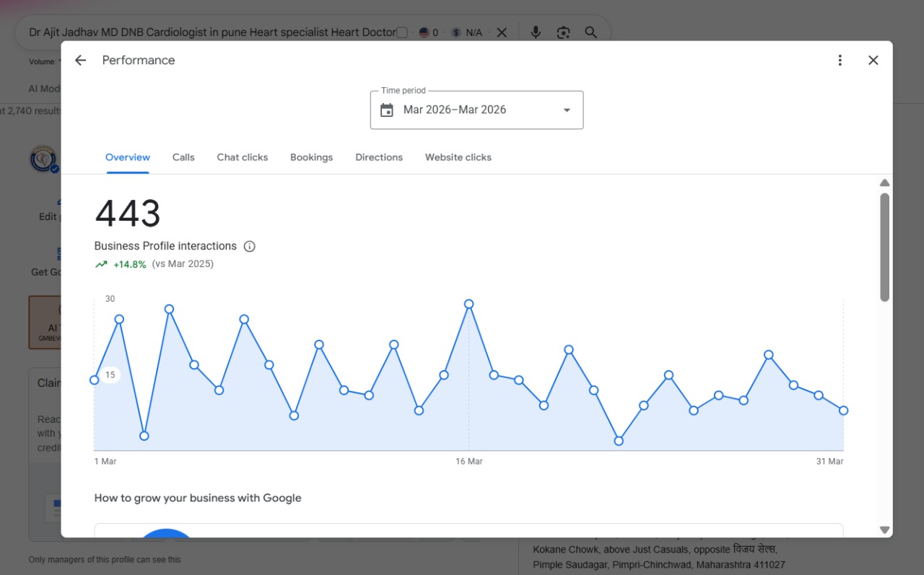Select the 16 Mar peak data point

(469, 304)
